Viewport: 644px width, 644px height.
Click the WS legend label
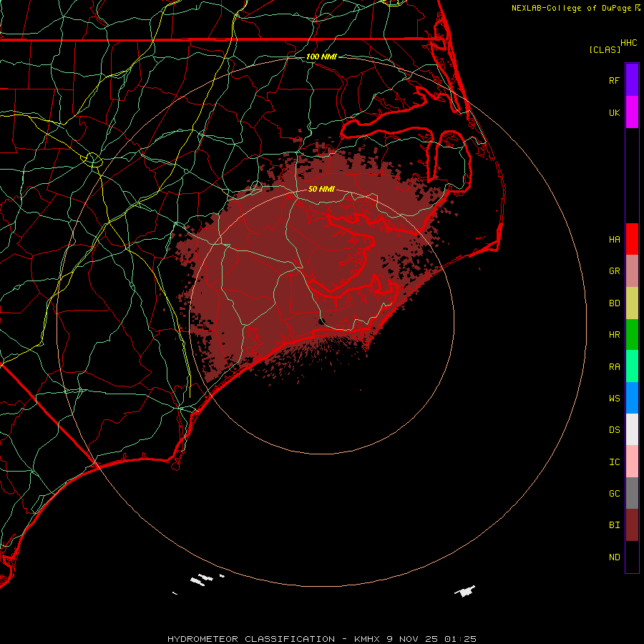click(614, 398)
